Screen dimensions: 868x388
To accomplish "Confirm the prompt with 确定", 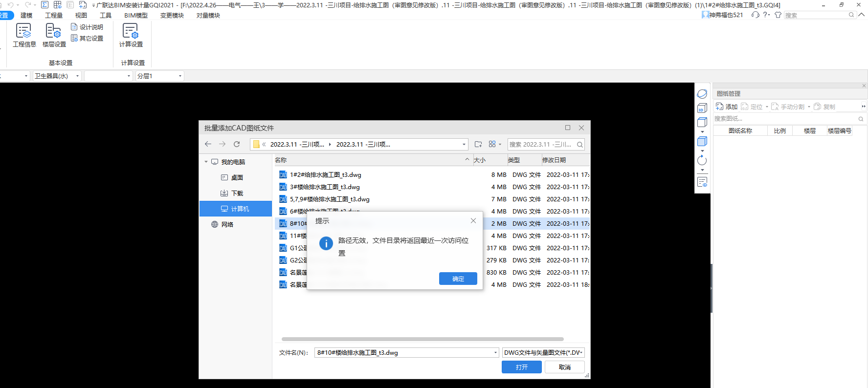I will 458,279.
